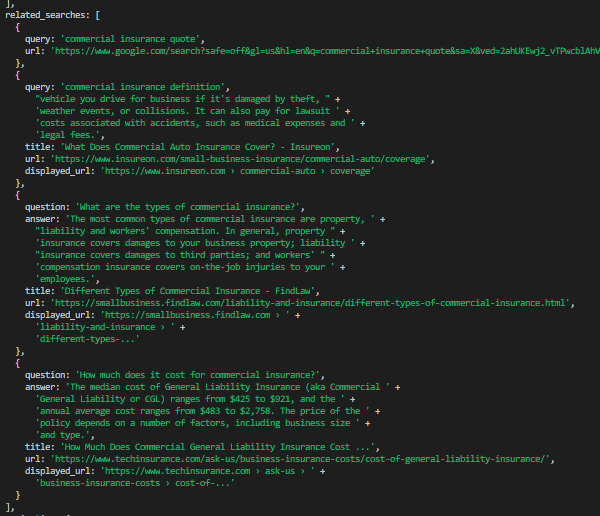Click the line 'costs associated with accidents'
Viewport: 600px width, 516px height.
(195, 123)
